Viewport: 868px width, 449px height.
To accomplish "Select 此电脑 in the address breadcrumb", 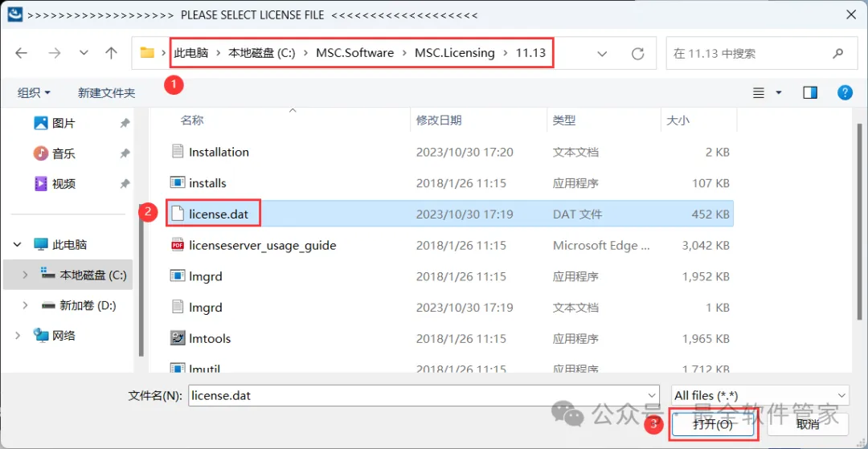I will (x=191, y=53).
